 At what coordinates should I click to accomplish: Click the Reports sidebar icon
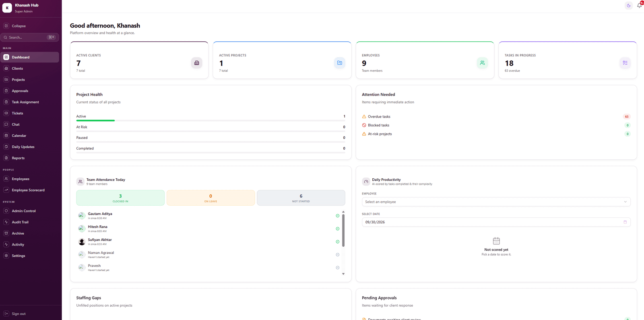[6, 158]
